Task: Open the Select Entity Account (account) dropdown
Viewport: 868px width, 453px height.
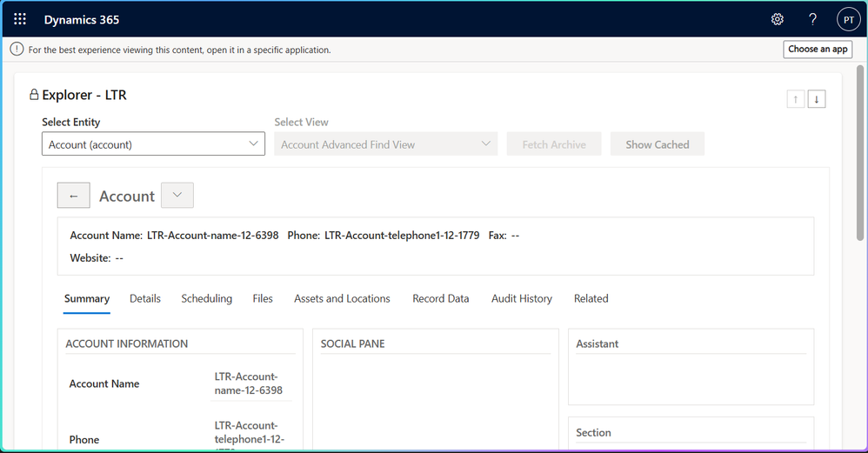Action: (153, 143)
